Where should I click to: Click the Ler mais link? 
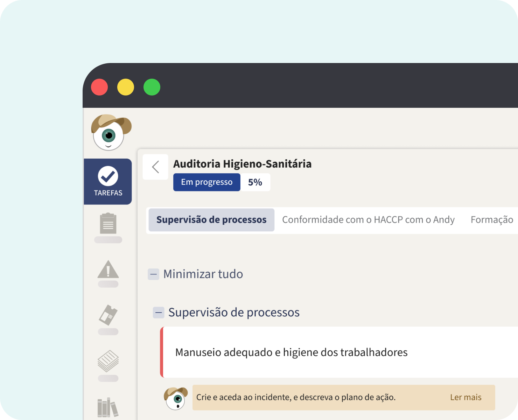tap(466, 397)
